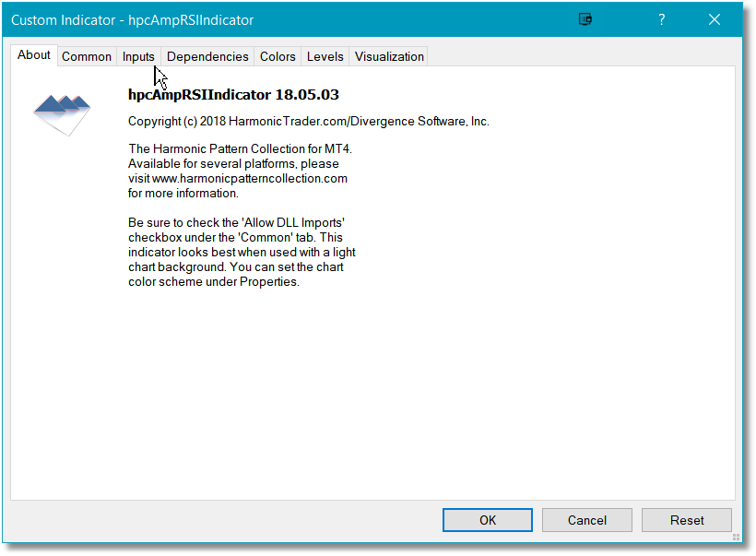Image resolution: width=756 pixels, height=556 pixels.
Task: Click the hpcAmpRSIIndicator 18.05.03 heading
Action: click(233, 95)
